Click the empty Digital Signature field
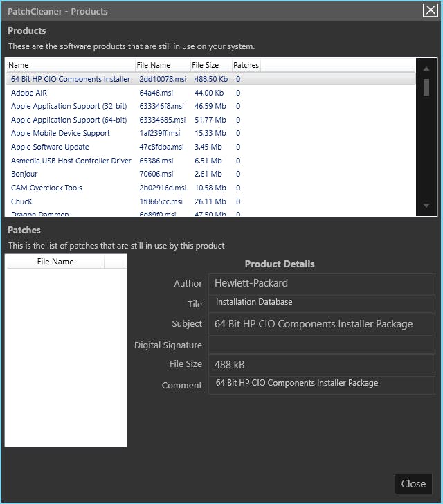 (x=322, y=345)
